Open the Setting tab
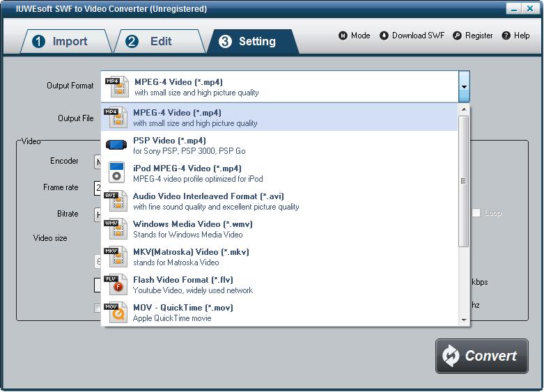 tap(253, 41)
